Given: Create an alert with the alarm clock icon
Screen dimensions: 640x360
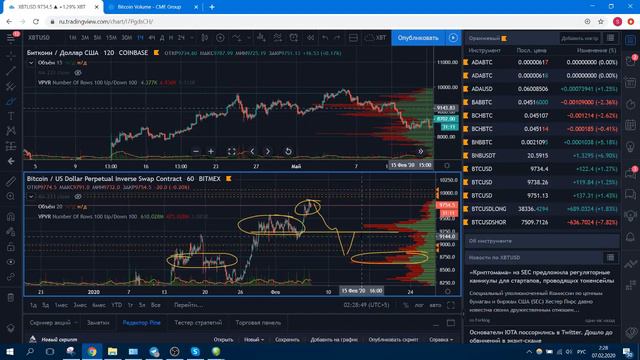Looking at the screenshot, I should click(x=293, y=38).
